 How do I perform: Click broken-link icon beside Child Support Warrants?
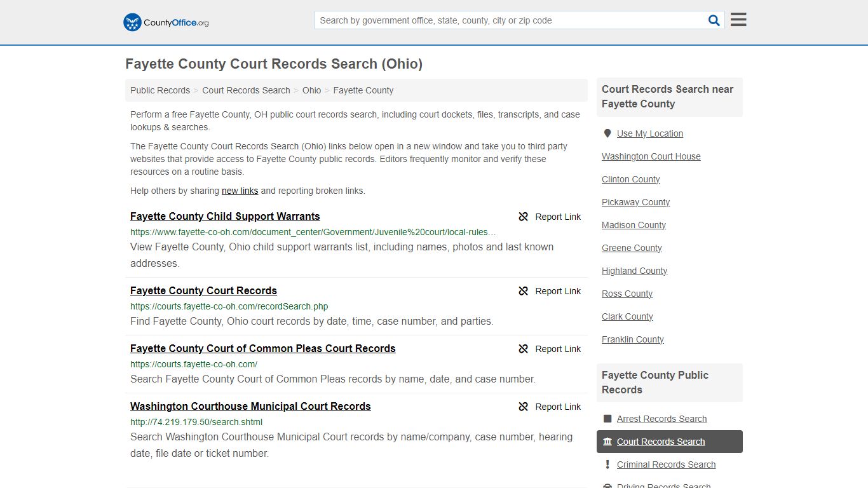tap(524, 217)
